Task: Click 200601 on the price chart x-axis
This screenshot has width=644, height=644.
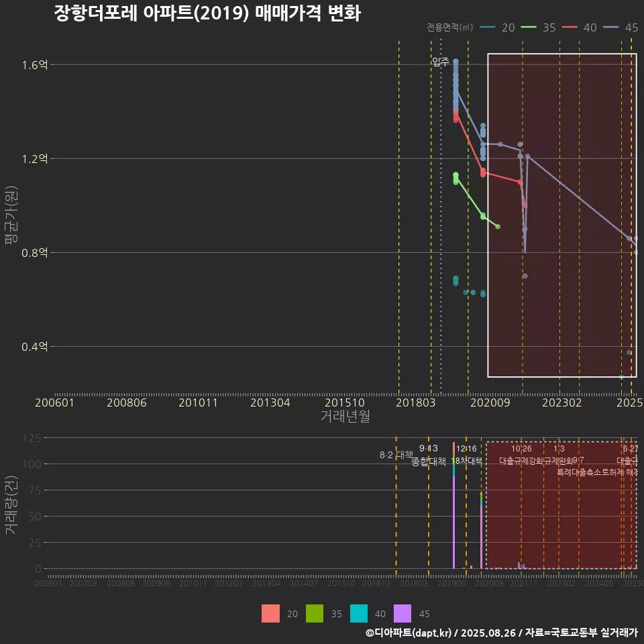Action: click(54, 402)
